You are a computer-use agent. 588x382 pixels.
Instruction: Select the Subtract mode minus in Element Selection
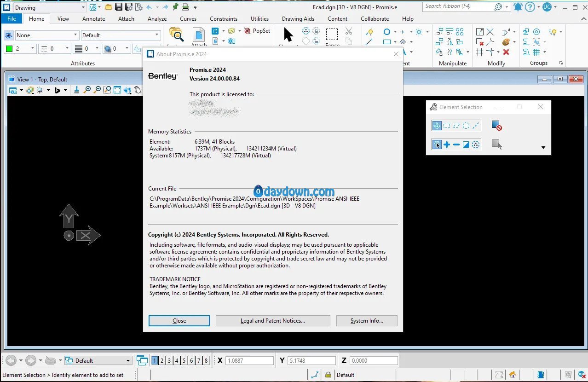pos(456,145)
